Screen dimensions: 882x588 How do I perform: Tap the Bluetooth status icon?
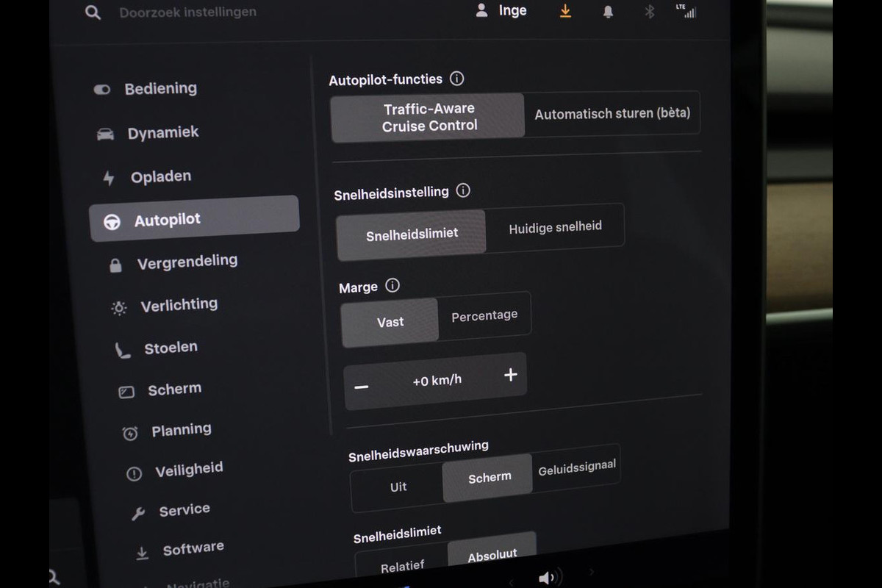649,12
